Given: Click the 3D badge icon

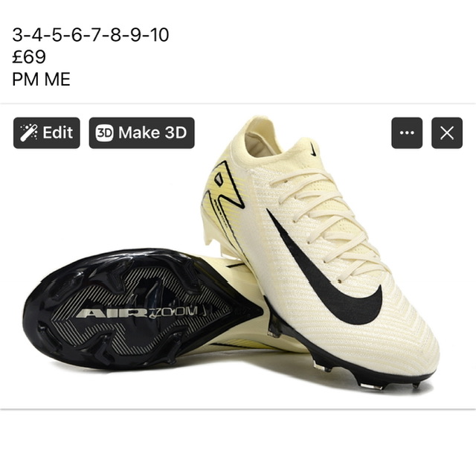Looking at the screenshot, I should pos(104,132).
